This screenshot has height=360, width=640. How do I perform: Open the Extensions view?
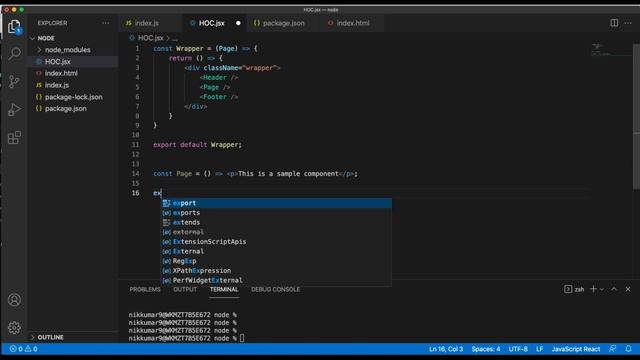pos(14,138)
